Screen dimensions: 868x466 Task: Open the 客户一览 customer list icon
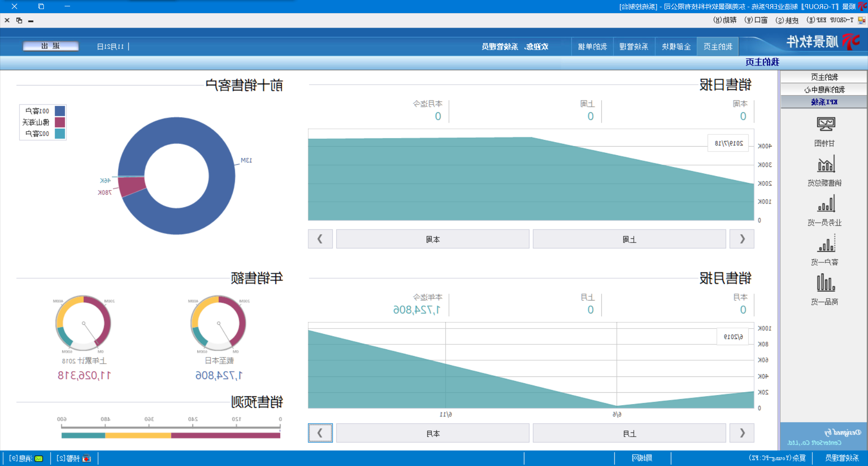coord(826,244)
